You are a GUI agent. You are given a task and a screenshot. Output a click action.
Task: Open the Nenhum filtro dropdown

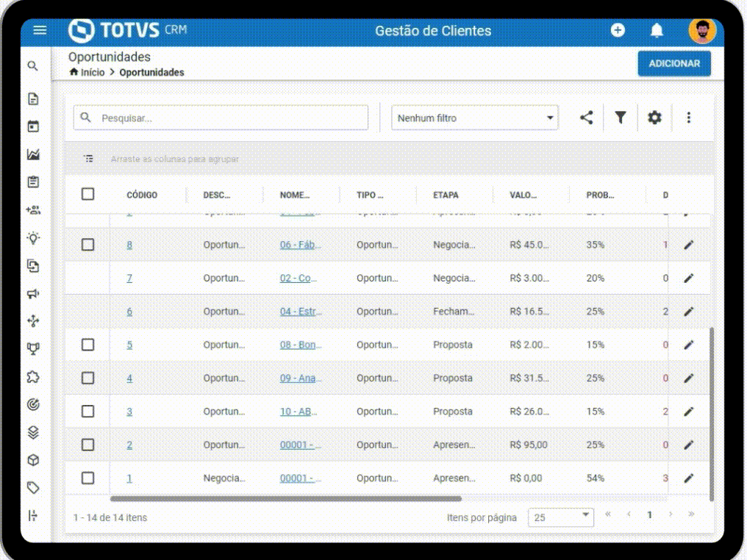[474, 118]
